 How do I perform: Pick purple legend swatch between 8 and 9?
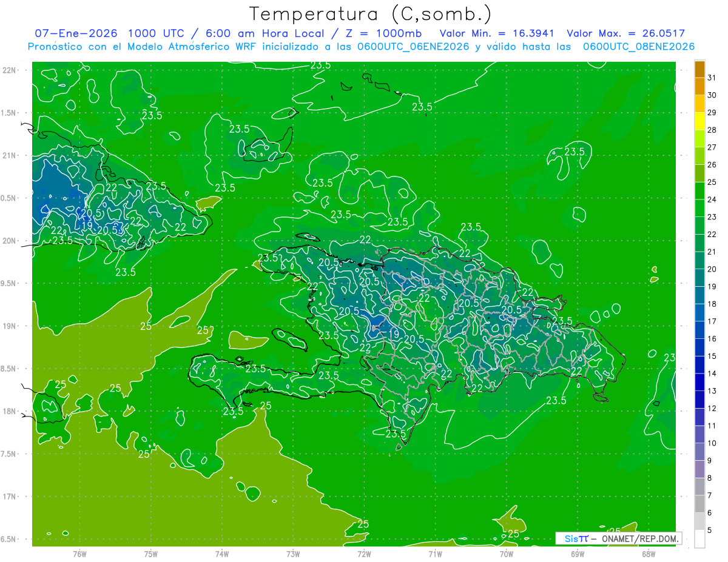coord(699,469)
